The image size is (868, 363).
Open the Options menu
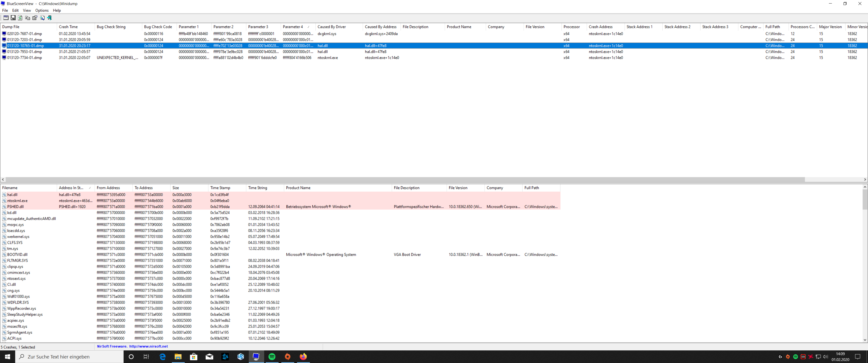[42, 10]
